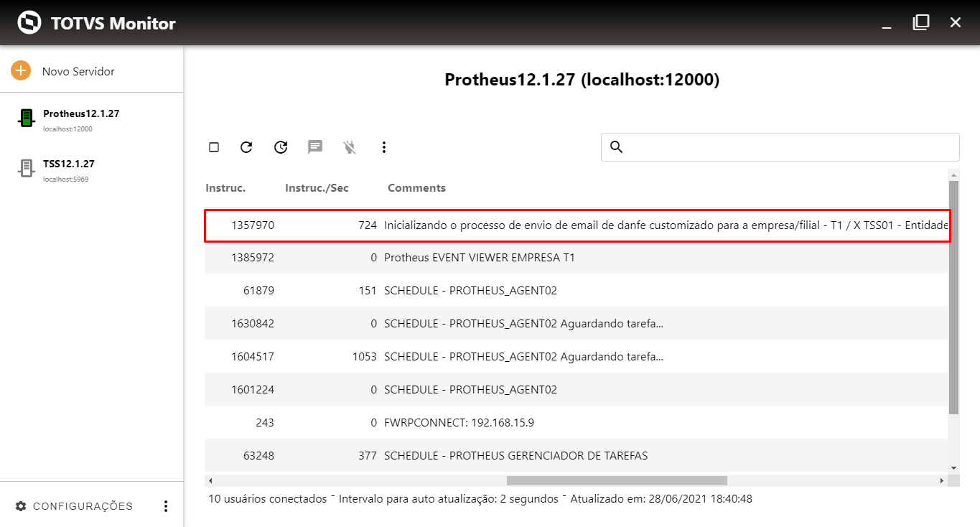Close the TOTVS Monitor window
Image resolution: width=980 pixels, height=527 pixels.
click(956, 22)
